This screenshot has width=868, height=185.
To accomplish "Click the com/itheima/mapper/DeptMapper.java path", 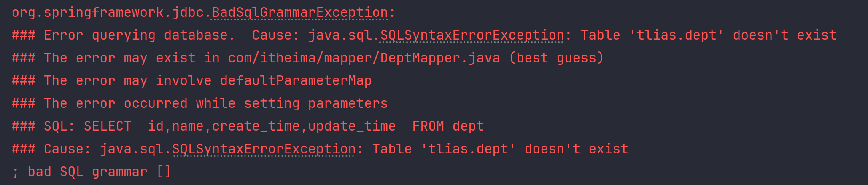I will (x=364, y=58).
